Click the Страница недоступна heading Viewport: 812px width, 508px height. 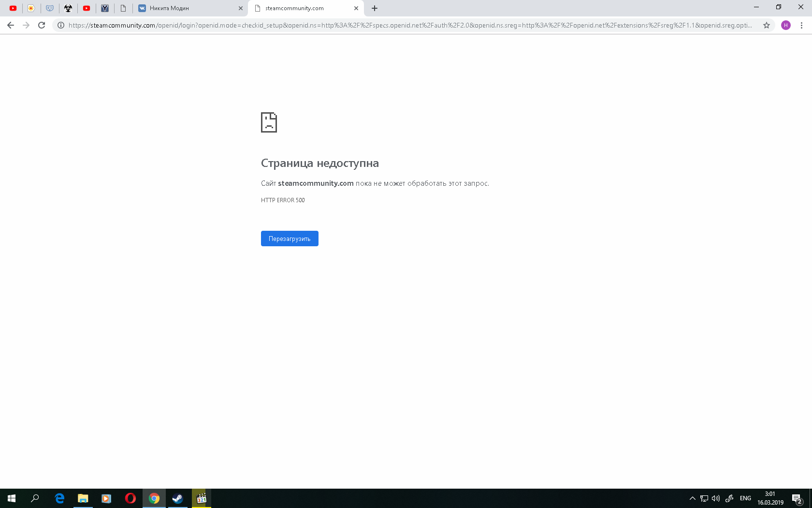(320, 163)
